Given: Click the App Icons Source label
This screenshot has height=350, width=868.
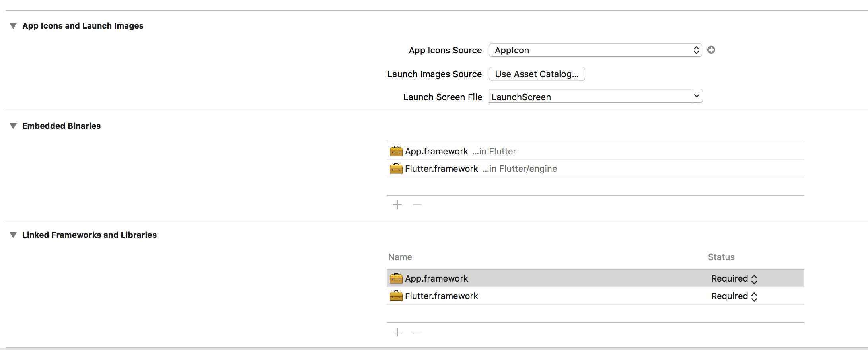Looking at the screenshot, I should click(445, 50).
